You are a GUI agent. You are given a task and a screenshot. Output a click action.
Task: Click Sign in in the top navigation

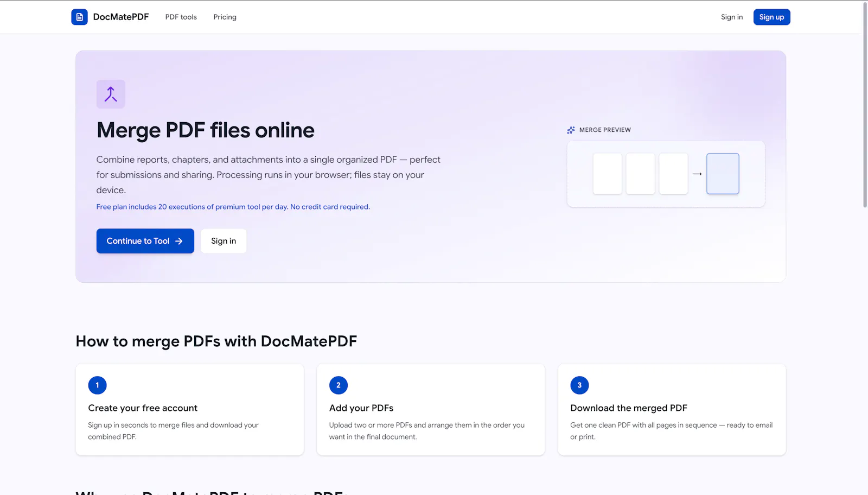pos(732,17)
